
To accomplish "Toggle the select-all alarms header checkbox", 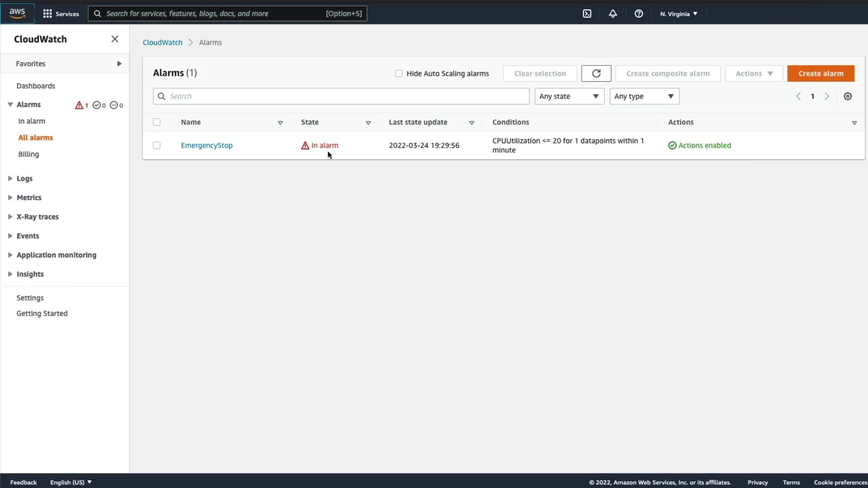I will pos(157,122).
